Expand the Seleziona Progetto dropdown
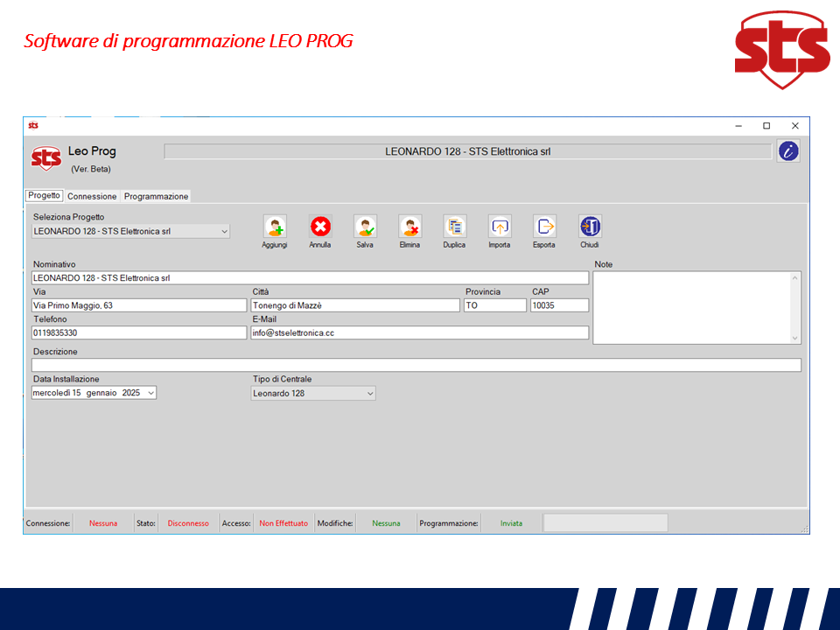Image resolution: width=840 pixels, height=630 pixels. tap(224, 232)
